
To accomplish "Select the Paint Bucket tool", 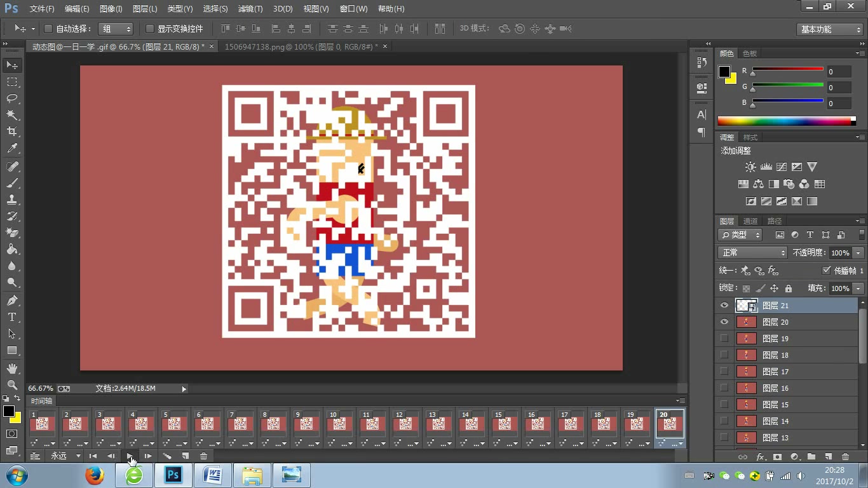I will point(12,249).
